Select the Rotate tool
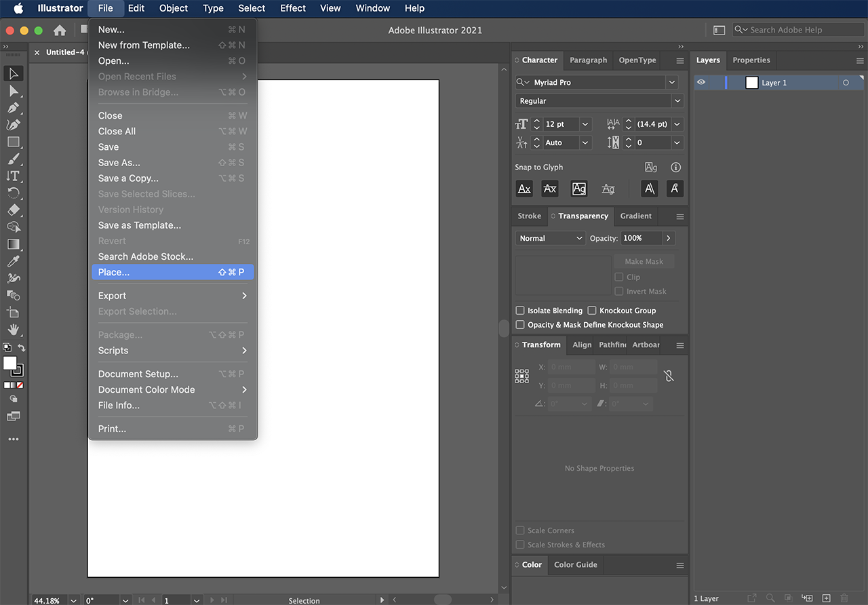The height and width of the screenshot is (605, 868). [14, 193]
